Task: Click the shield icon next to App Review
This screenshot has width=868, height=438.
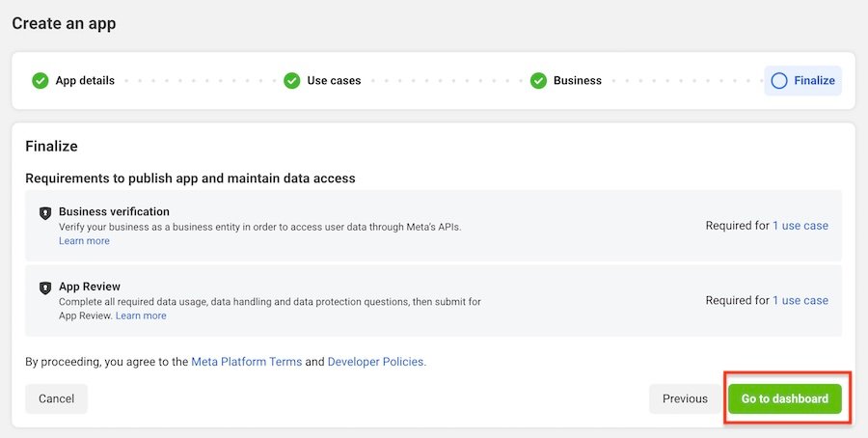Action: point(44,287)
